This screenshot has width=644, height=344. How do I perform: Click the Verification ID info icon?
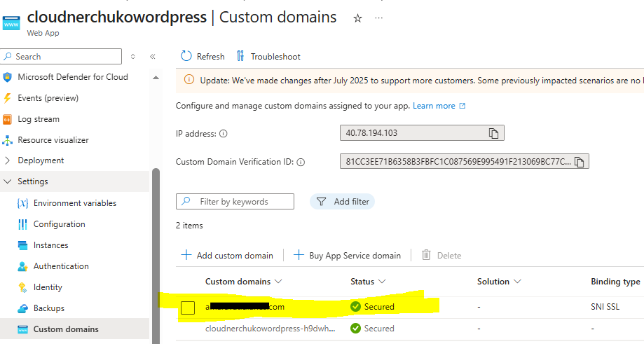point(301,162)
